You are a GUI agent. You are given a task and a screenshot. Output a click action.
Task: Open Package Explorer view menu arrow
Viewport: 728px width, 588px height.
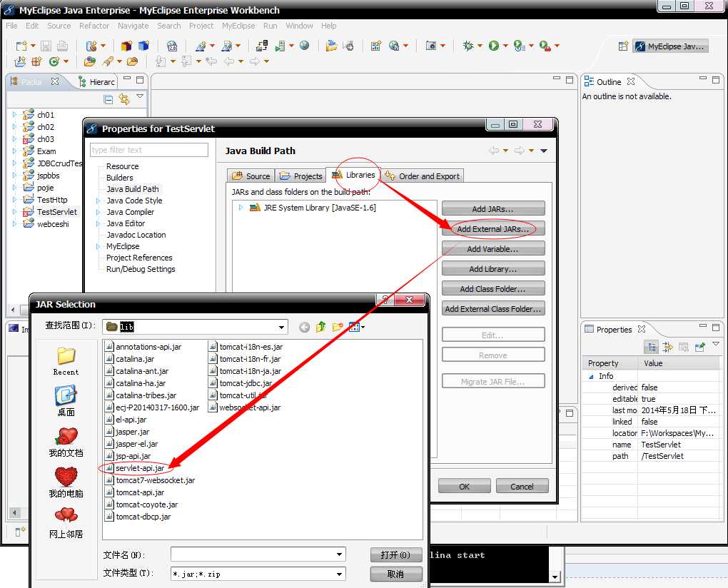point(140,96)
